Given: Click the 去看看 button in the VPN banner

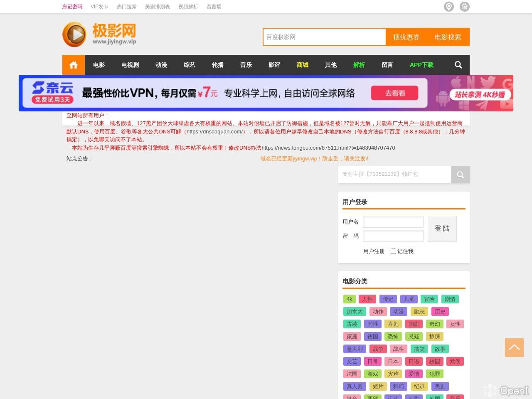Looking at the screenshot, I should (x=395, y=93).
